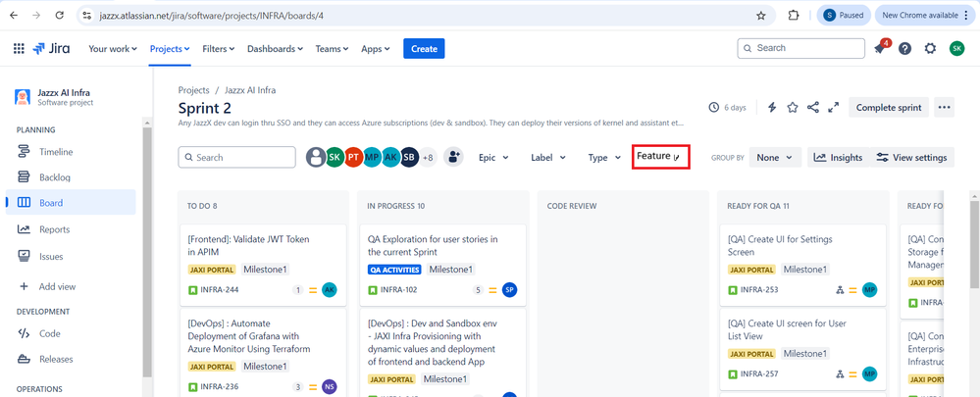Open the notifications bell
This screenshot has width=980, height=397.
[x=880, y=48]
